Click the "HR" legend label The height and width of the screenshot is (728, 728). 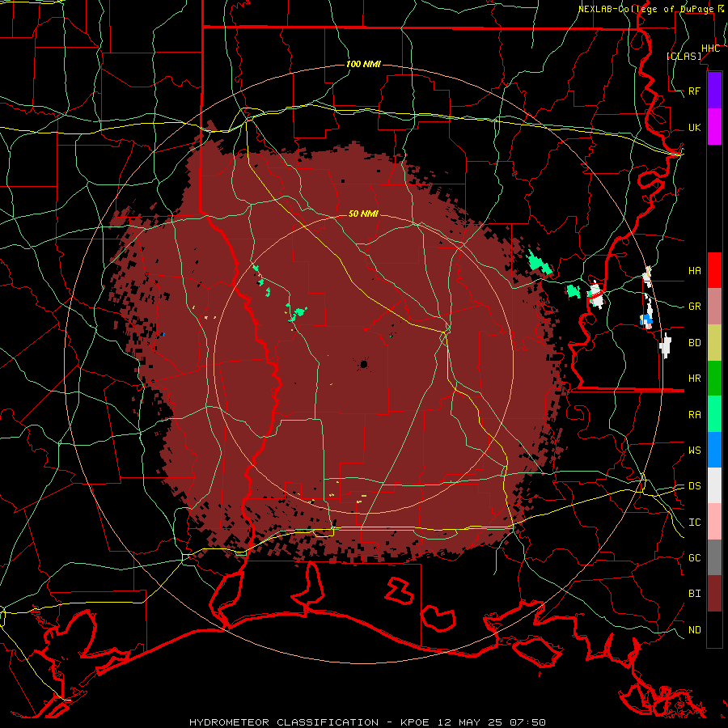tap(694, 379)
